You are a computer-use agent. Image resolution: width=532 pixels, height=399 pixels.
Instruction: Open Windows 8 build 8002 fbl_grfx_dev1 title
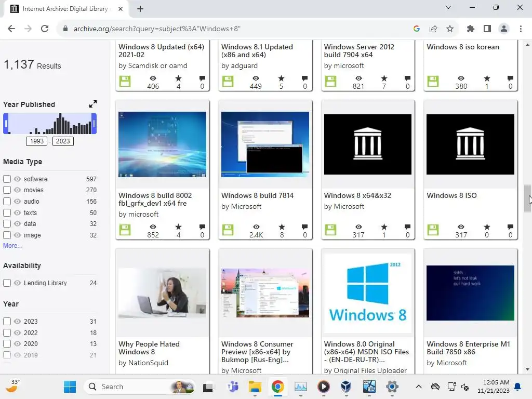(155, 199)
